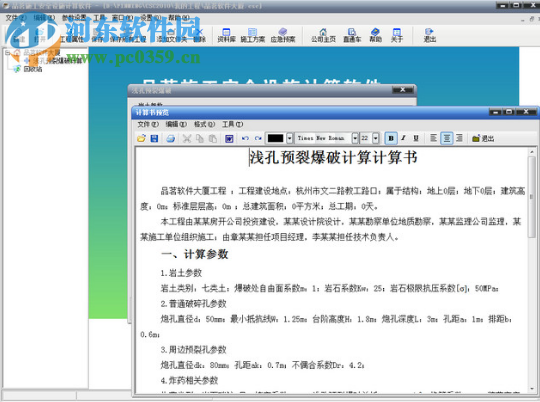
Task: Select 回收站 in project tree
Action: (33, 69)
